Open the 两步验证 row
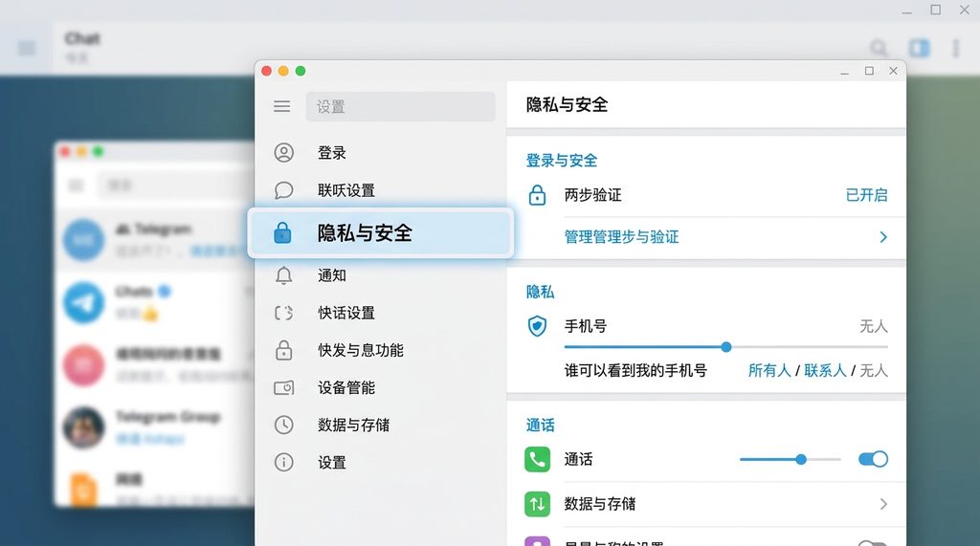Viewport: 980px width, 546px height. [x=706, y=195]
